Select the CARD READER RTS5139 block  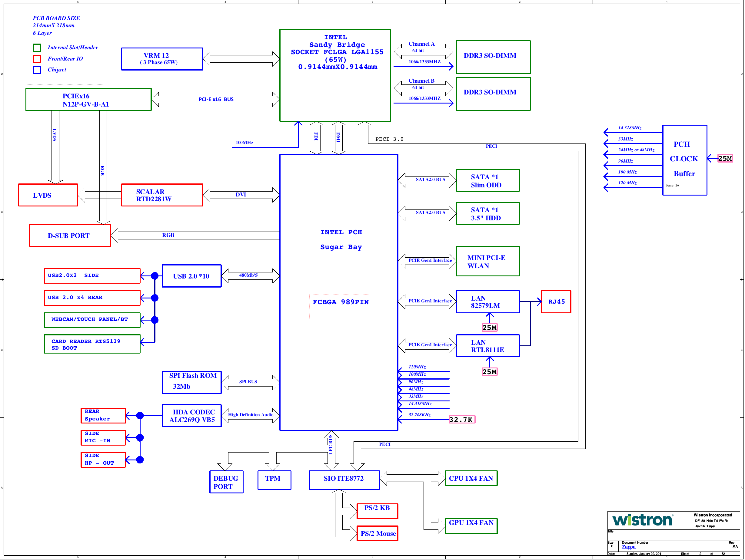[x=92, y=344]
